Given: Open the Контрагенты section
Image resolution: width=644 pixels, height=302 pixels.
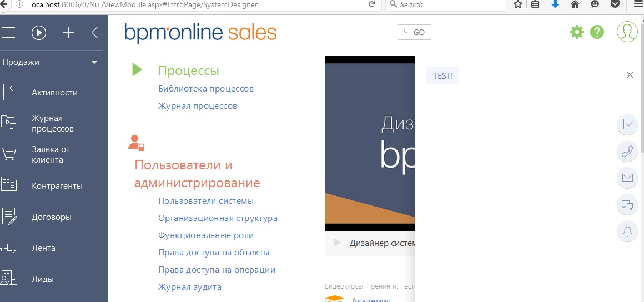Looking at the screenshot, I should (57, 186).
